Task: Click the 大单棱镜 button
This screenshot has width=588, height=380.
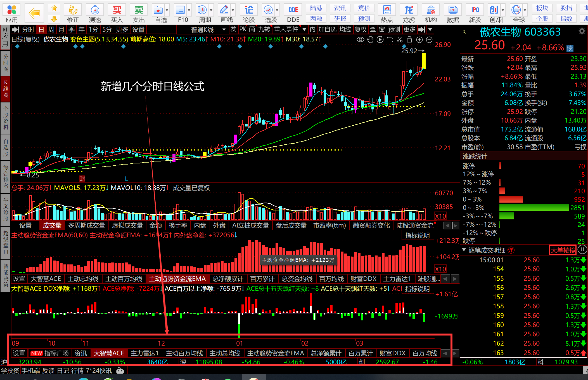Action: pyautogui.click(x=563, y=250)
